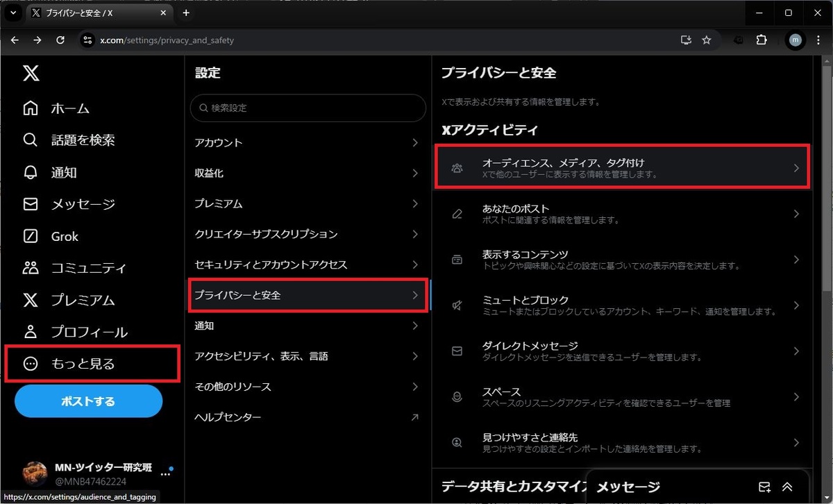Open browser extensions puzzle icon
Viewport: 833px width, 504px height.
[762, 40]
